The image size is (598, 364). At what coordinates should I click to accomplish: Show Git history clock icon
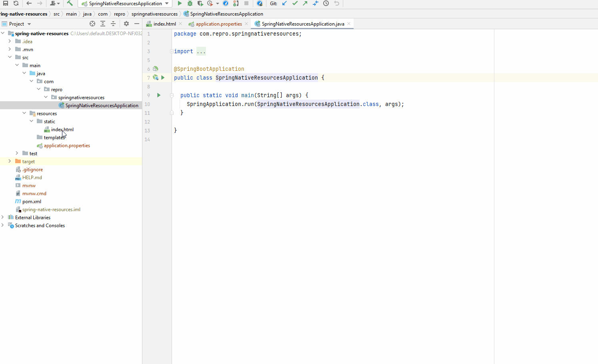point(326,3)
